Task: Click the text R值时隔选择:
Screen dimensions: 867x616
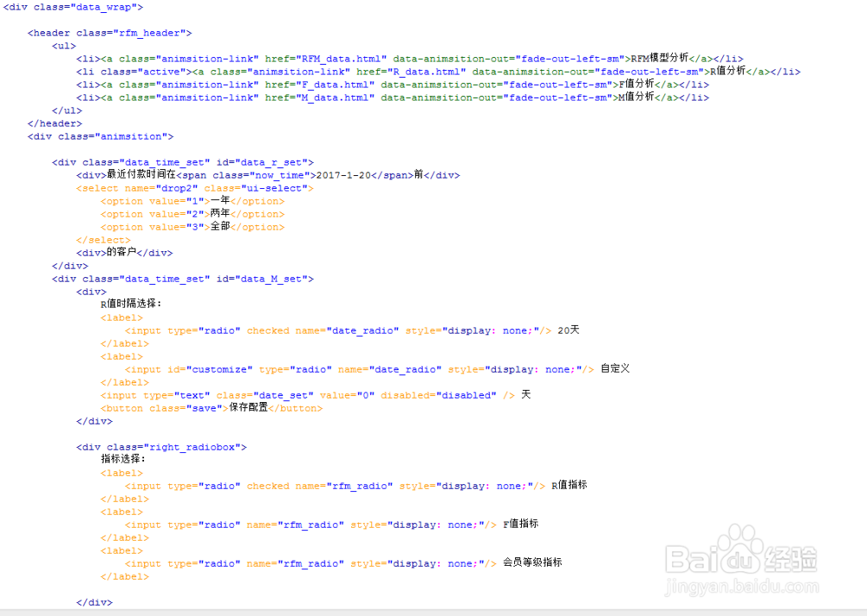Action: pos(131,304)
